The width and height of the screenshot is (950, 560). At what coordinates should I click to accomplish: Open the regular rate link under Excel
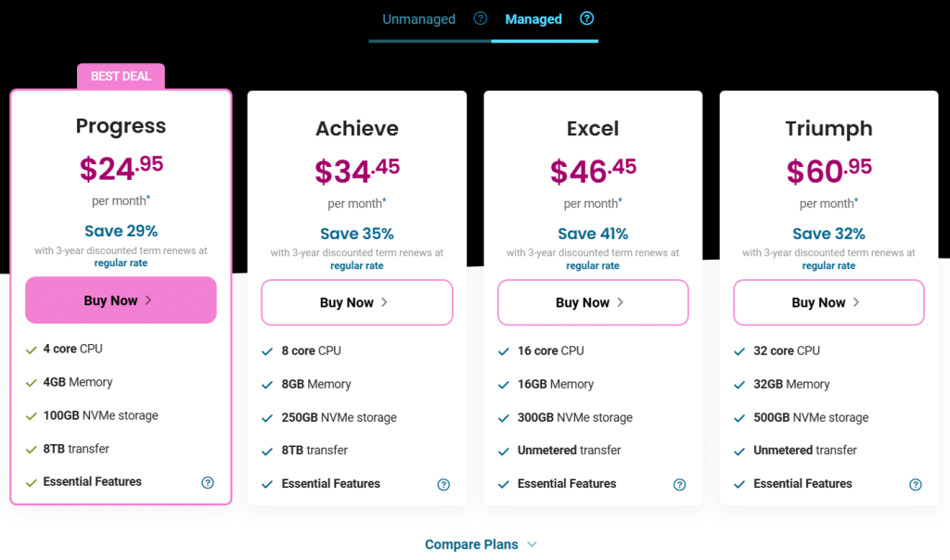[592, 265]
